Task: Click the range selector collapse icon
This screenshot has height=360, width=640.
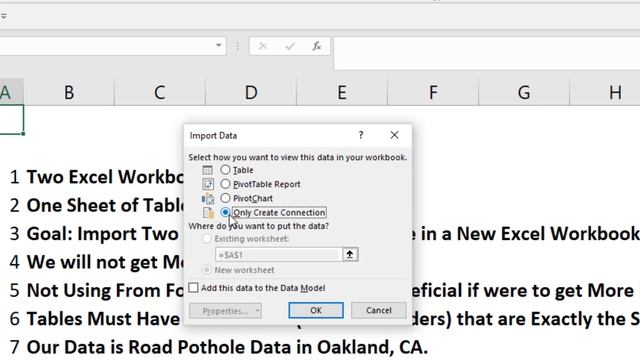Action: 350,255
